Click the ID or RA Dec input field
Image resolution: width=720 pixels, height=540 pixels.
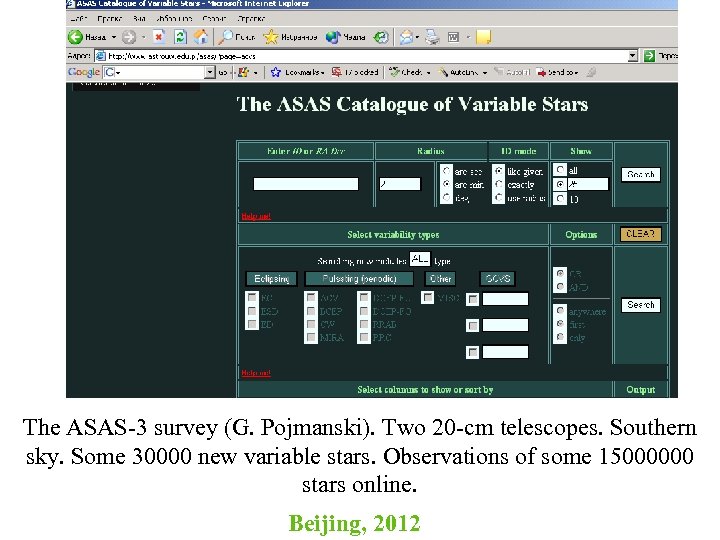pos(306,184)
